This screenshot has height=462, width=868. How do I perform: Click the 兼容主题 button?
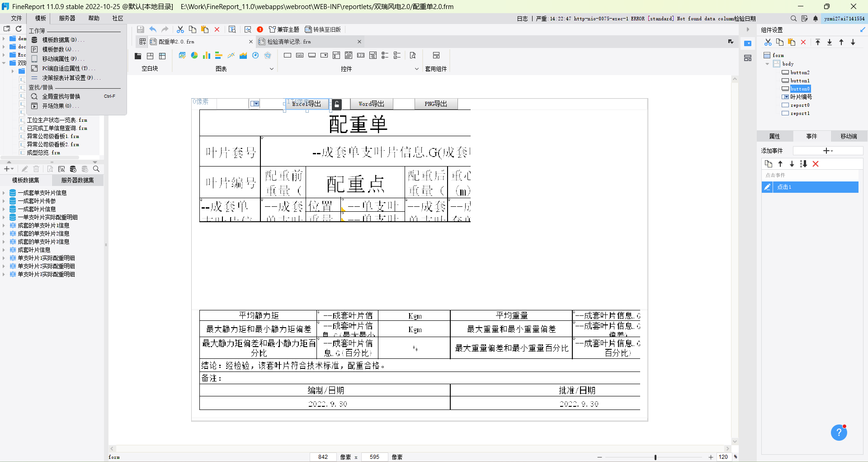coord(284,29)
